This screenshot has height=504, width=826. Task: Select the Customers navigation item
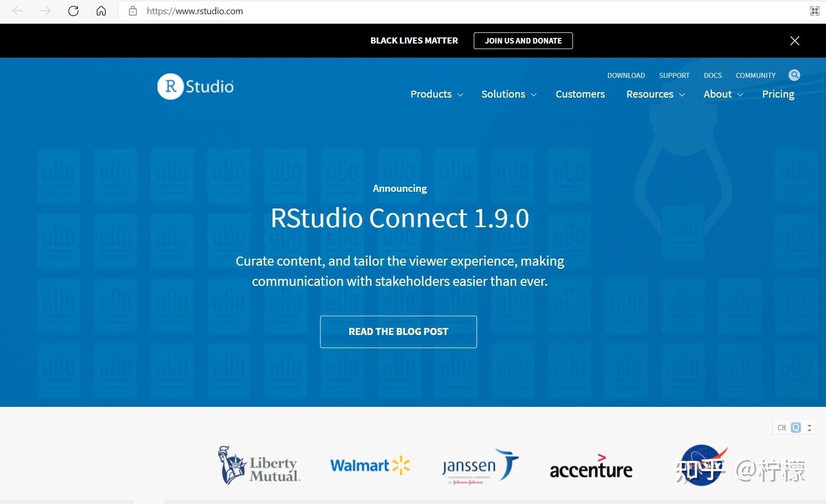580,94
